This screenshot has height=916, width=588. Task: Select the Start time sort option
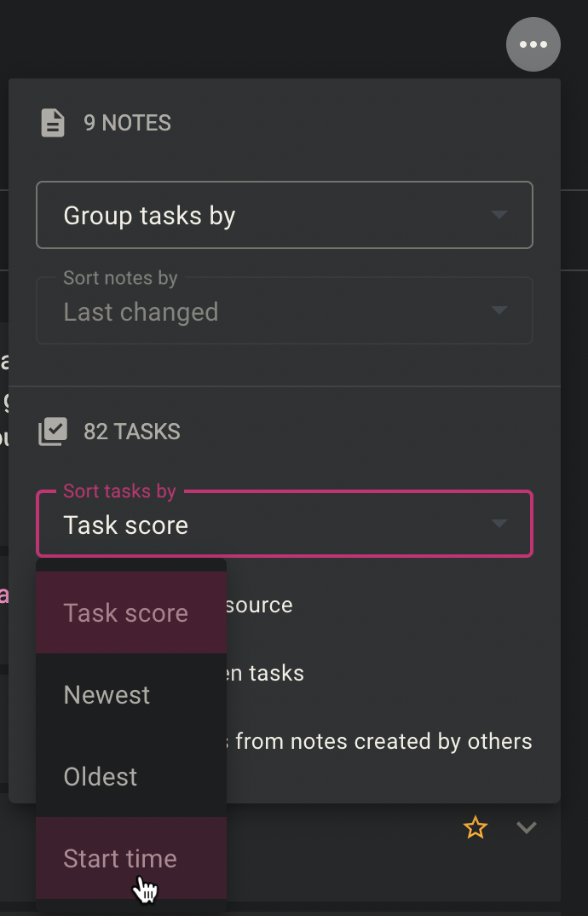pyautogui.click(x=120, y=858)
